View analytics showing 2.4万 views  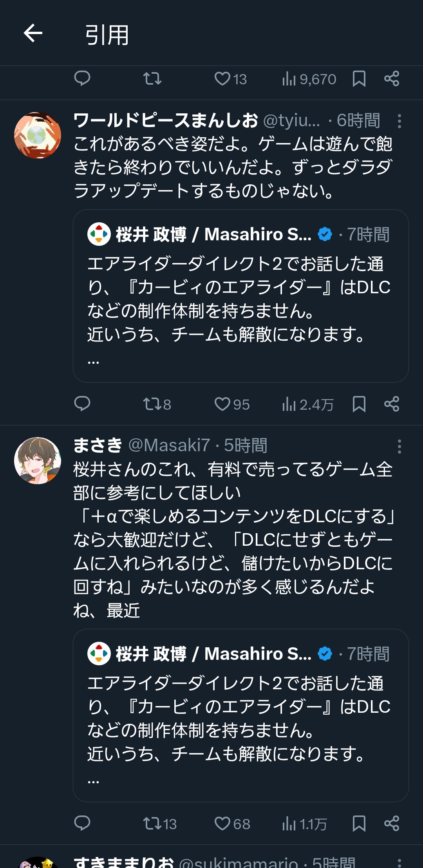point(308,404)
